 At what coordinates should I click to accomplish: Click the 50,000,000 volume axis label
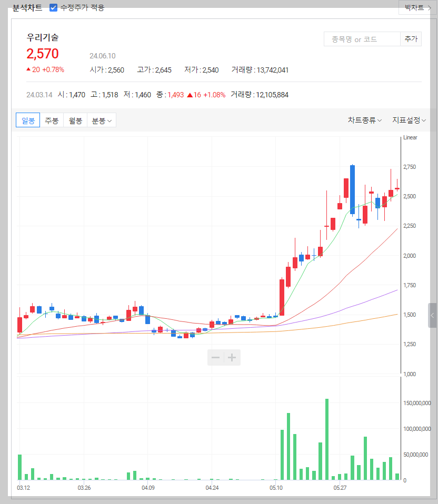415,455
